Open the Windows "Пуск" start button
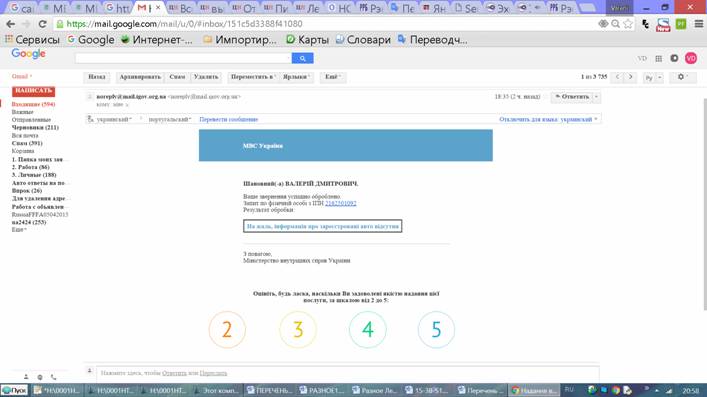The height and width of the screenshot is (397, 707). pyautogui.click(x=14, y=390)
